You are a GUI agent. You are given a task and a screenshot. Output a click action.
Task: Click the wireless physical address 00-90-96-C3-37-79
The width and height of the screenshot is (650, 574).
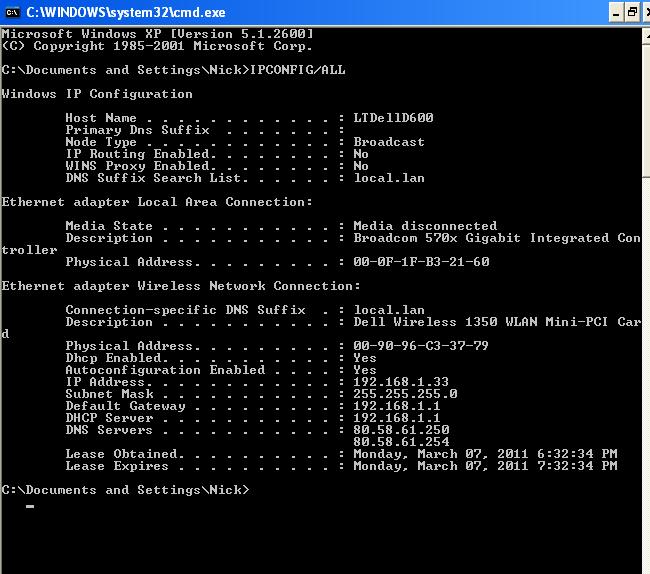pyautogui.click(x=421, y=346)
